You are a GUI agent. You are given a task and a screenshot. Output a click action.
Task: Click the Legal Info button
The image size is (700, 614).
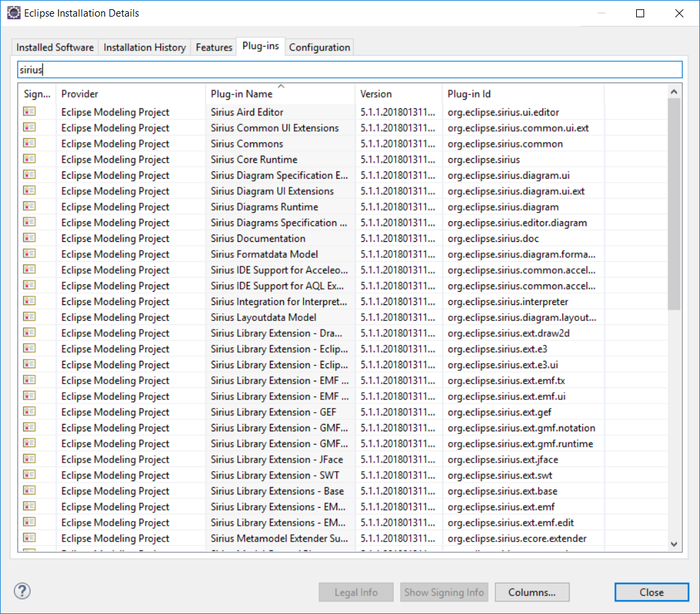(356, 592)
